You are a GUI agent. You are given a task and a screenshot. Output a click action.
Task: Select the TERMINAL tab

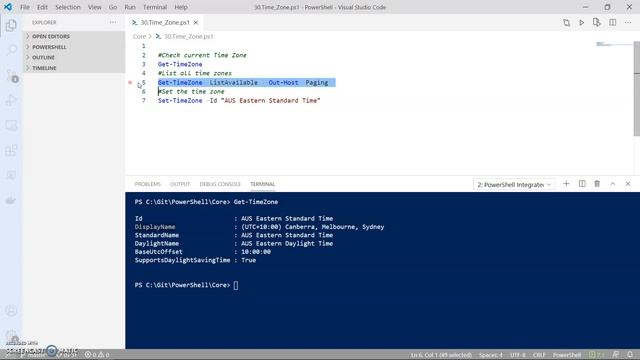(262, 184)
